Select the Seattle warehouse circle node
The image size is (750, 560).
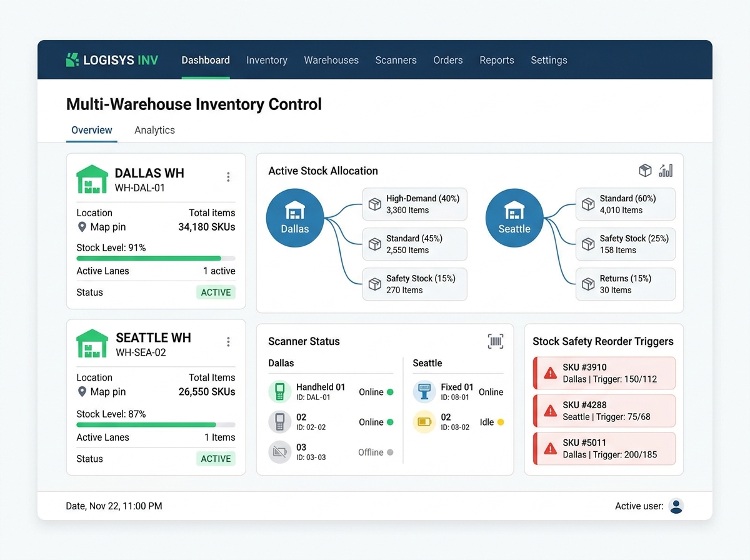tap(514, 217)
